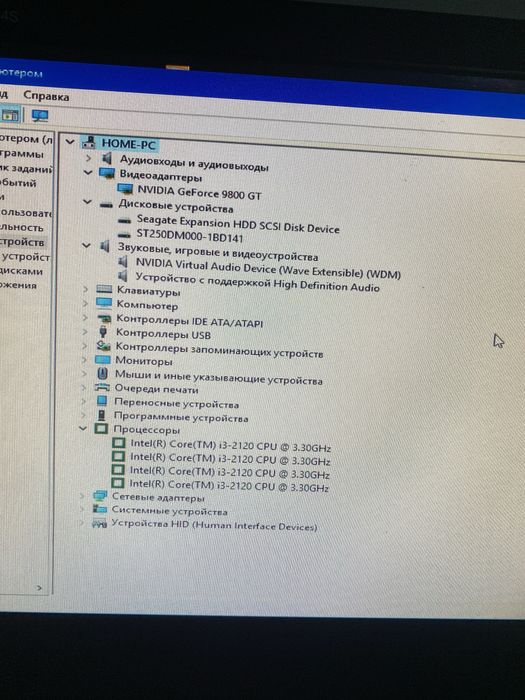Click the ST250DM000-1BD141 drive icon
This screenshot has height=700, width=525.
pos(124,234)
